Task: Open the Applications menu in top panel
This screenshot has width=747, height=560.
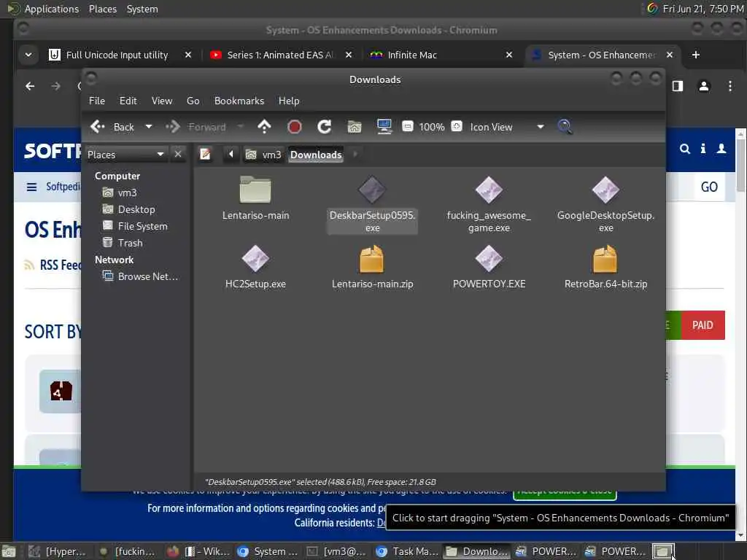Action: tap(52, 9)
